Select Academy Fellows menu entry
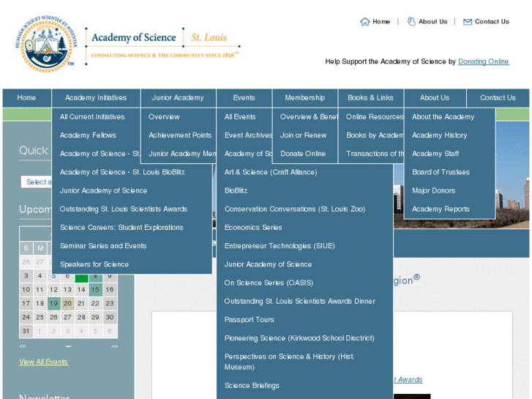 pyautogui.click(x=88, y=135)
